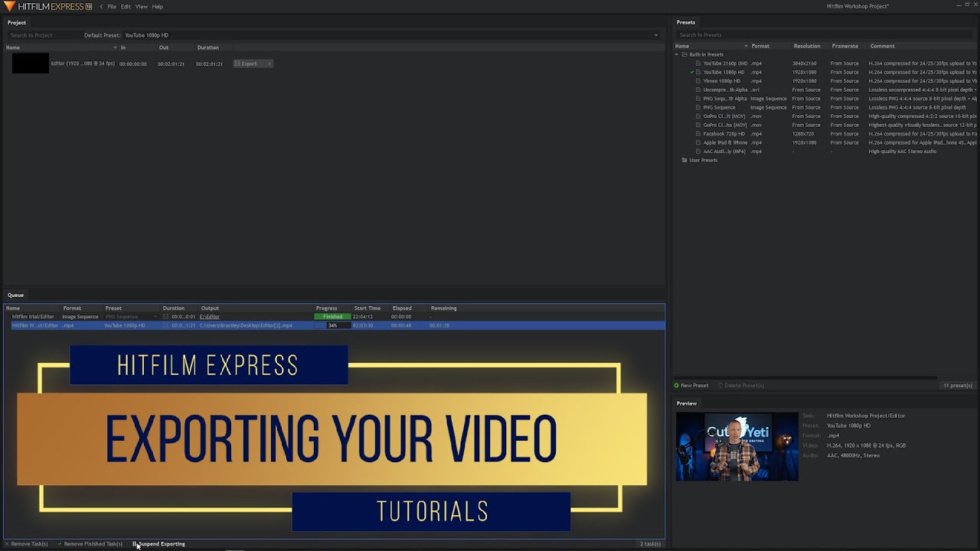Click the New Preset button
Screen dimensions: 980x551
pos(691,386)
